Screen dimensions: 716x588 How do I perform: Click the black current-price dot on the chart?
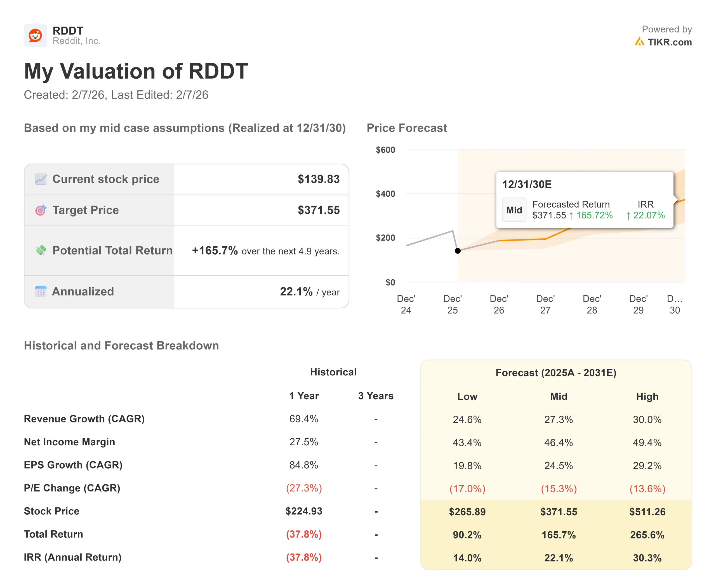[x=458, y=251]
